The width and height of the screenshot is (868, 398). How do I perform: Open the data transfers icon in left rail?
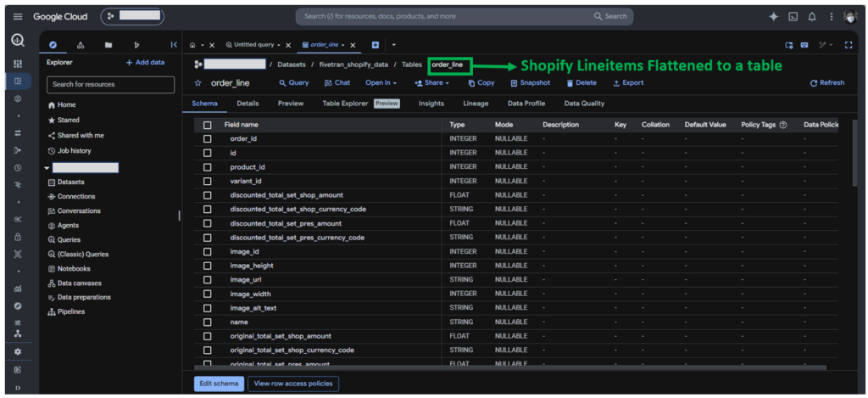tap(18, 133)
